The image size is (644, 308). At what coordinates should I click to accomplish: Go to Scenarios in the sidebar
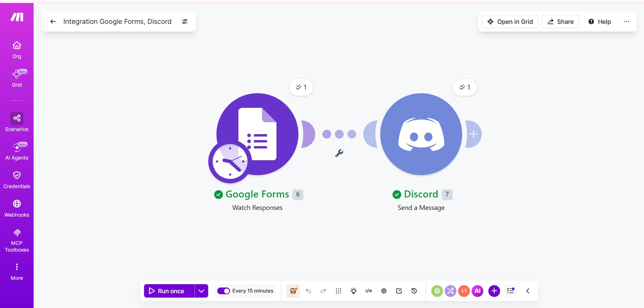point(17,122)
